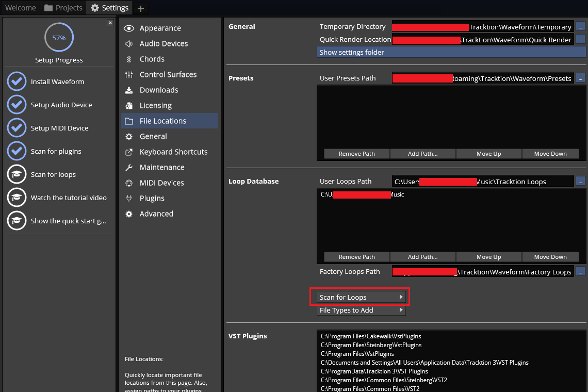Browse for Temporary Directory using ... button
The image size is (588, 392).
click(581, 26)
